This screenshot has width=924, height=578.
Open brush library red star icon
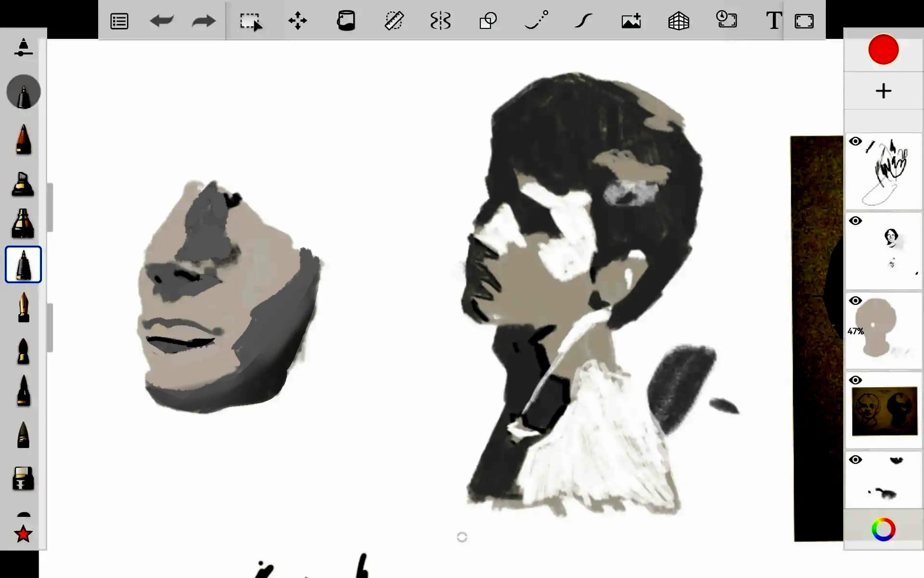pos(23,534)
